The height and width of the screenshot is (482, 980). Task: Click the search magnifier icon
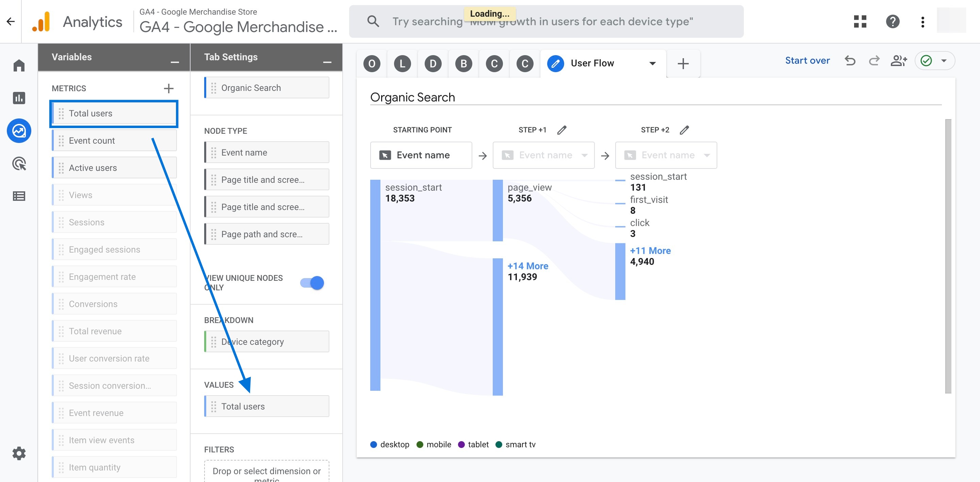point(373,21)
